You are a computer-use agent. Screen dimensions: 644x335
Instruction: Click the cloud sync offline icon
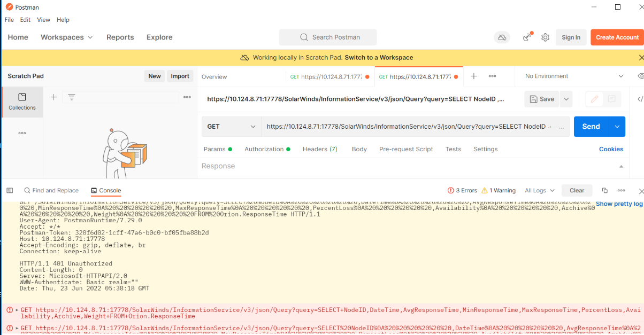(502, 37)
